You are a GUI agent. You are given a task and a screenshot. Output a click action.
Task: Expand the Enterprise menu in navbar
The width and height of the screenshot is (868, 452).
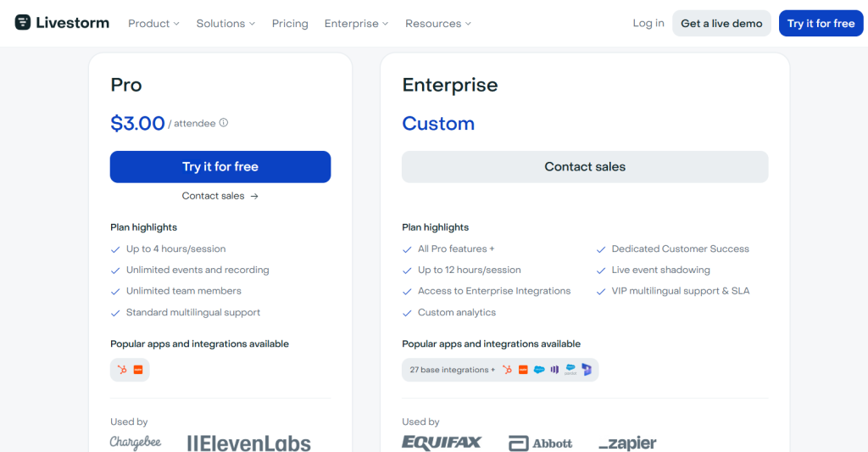(x=357, y=23)
